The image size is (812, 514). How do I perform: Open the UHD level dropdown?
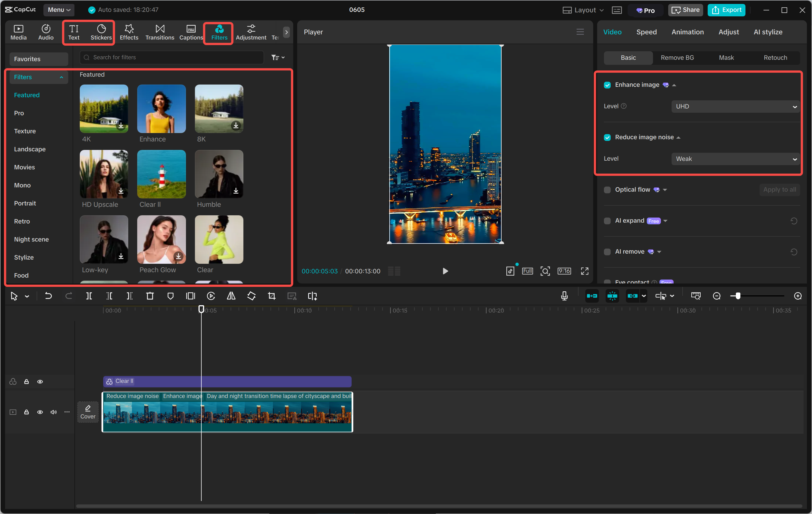(x=735, y=106)
